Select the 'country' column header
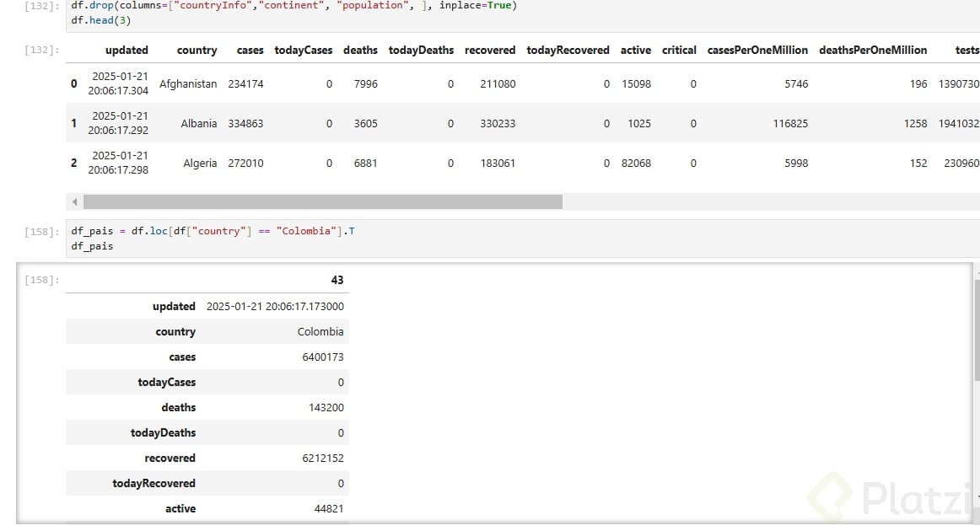This screenshot has height=531, width=980. 197,50
